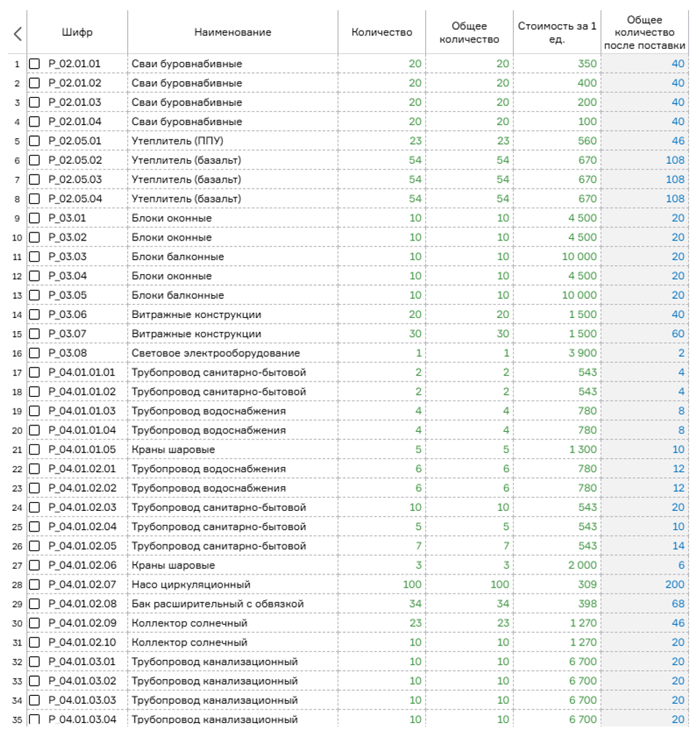Enable checkbox for P_03.08 Световое электрооборудование
Image resolution: width=700 pixels, height=736 pixels.
(34, 353)
